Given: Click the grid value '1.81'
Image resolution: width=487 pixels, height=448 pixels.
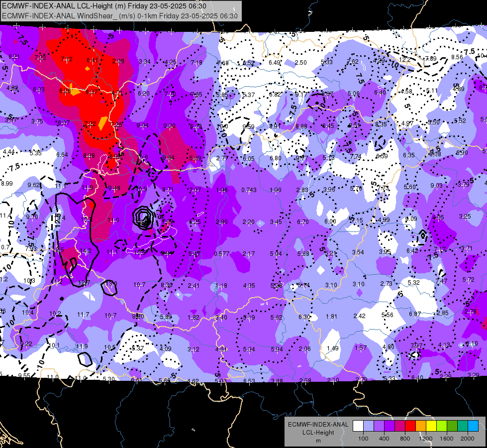Looking at the screenshot, I should (331, 317).
